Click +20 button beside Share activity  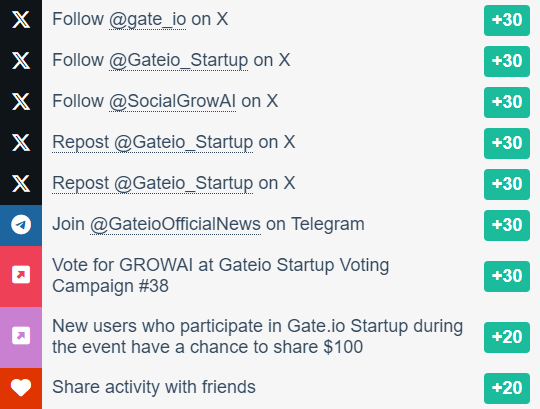coord(507,388)
